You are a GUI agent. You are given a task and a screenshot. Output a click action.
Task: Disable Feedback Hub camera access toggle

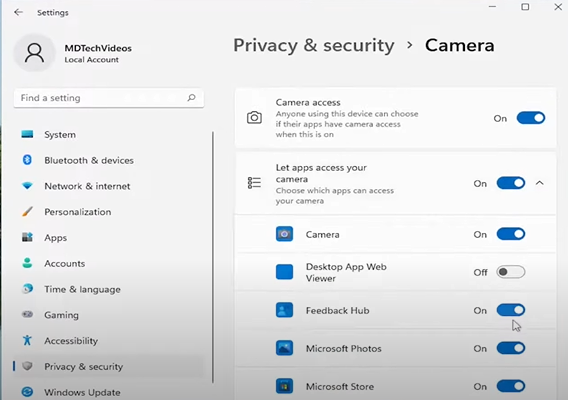[x=511, y=310]
